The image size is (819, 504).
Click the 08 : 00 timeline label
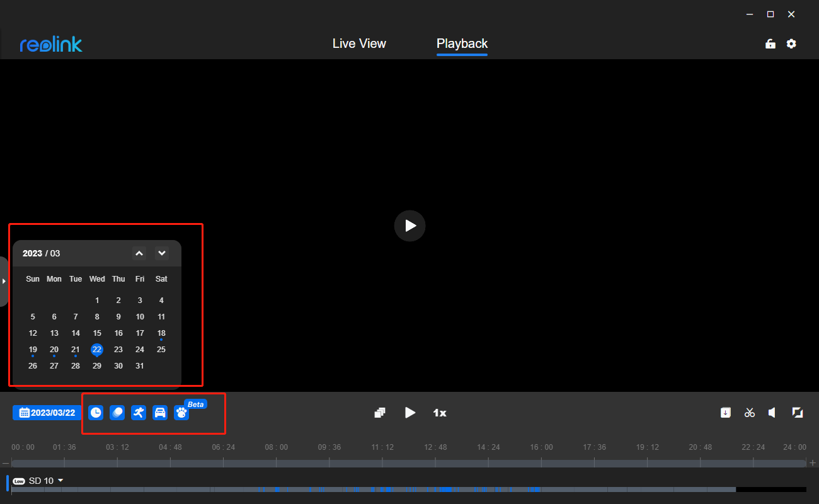277,447
